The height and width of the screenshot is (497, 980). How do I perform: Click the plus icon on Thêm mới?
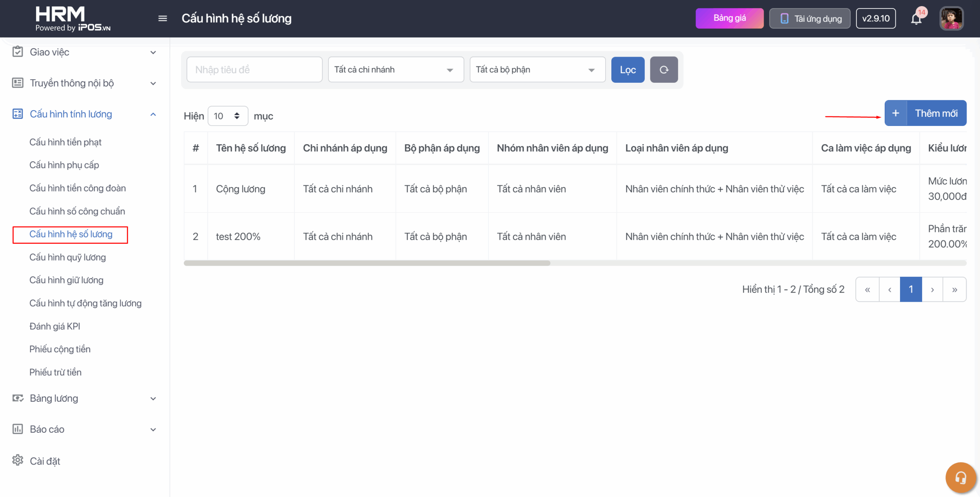pyautogui.click(x=895, y=113)
